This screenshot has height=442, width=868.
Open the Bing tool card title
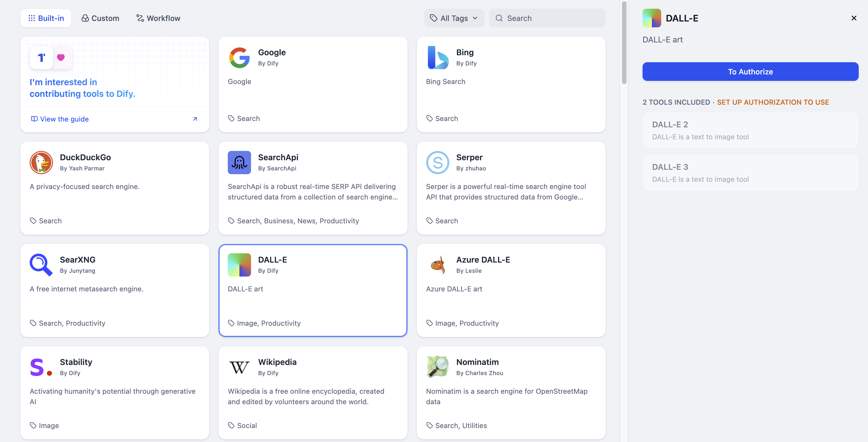pos(465,52)
